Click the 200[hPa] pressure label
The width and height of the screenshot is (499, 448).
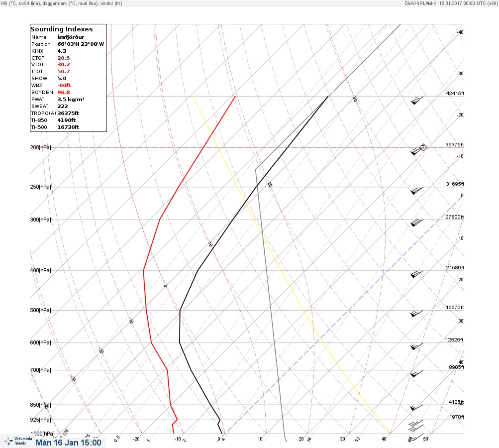click(x=40, y=147)
